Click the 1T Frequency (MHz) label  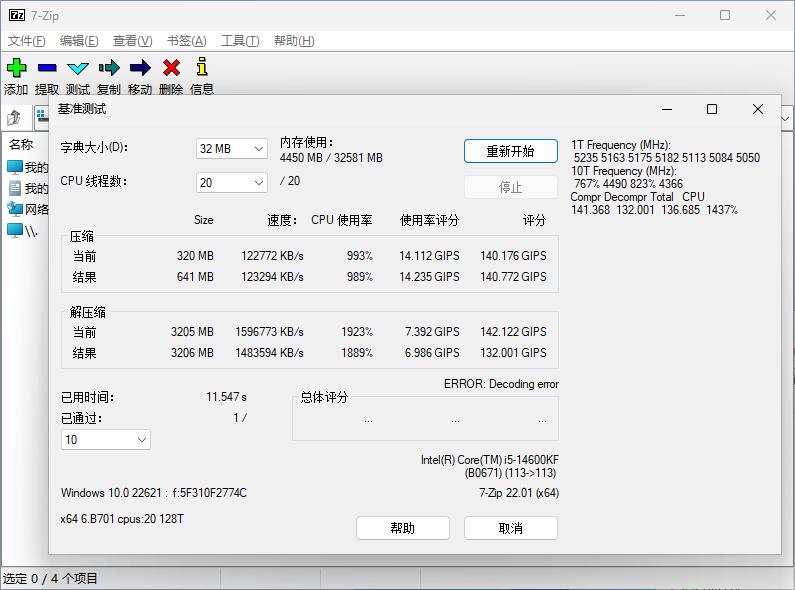click(621, 145)
